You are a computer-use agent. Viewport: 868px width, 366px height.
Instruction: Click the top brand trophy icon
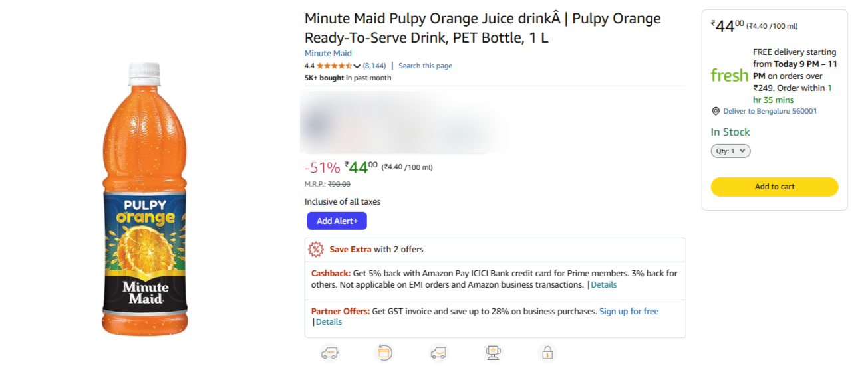coord(493,353)
